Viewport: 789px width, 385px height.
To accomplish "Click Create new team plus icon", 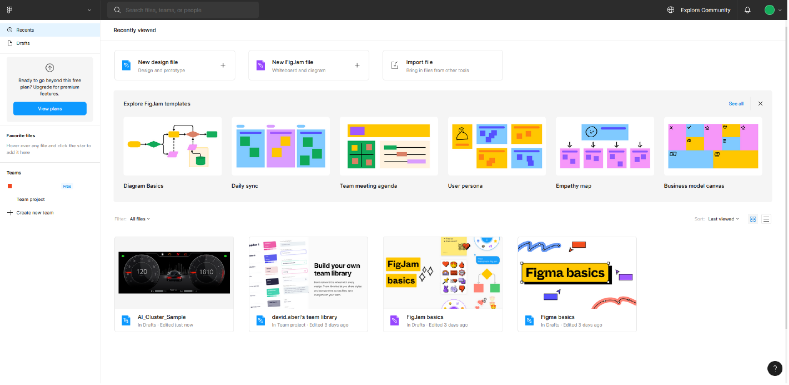I will click(10, 213).
